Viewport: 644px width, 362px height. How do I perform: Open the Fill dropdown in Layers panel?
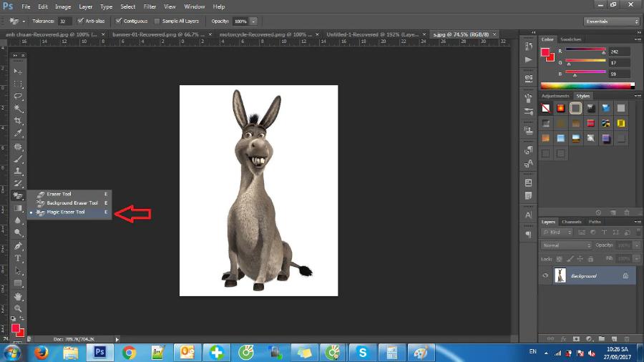point(637,259)
